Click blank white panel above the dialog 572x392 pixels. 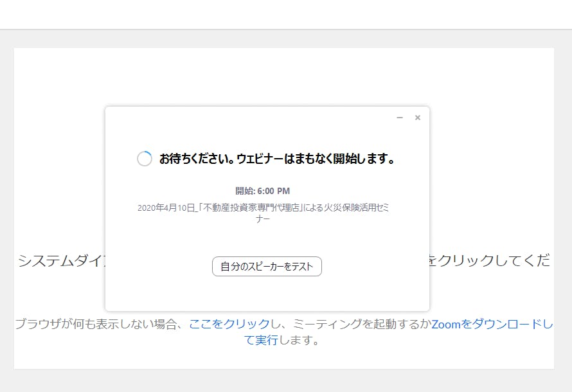tap(283, 76)
